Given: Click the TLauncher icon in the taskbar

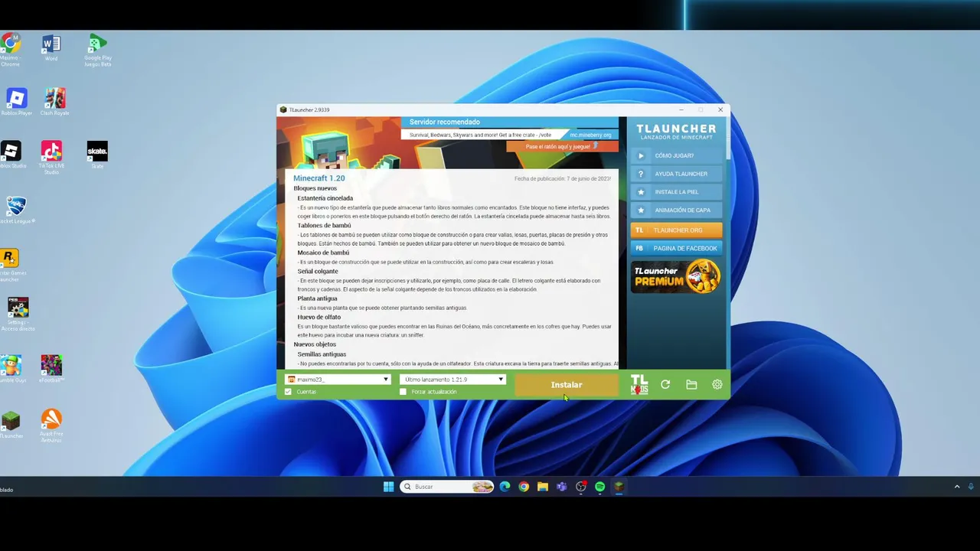Looking at the screenshot, I should click(619, 487).
